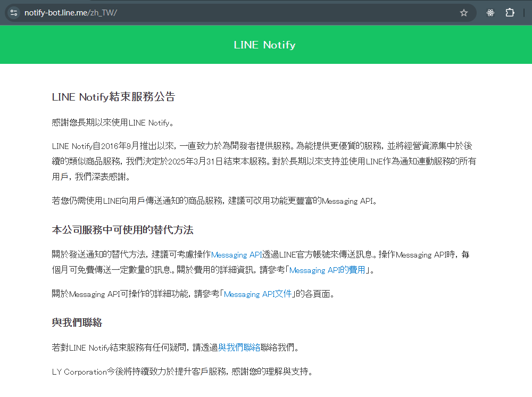
Task: Click the heading 本公司服務中可使用的替代方法
Action: pos(122,230)
